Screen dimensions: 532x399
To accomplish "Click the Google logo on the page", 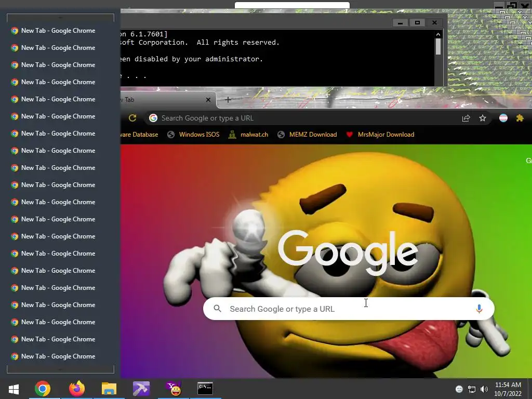I will click(348, 252).
